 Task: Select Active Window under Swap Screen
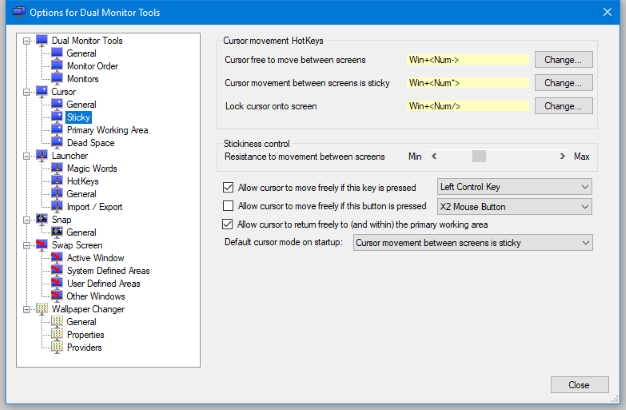[95, 257]
